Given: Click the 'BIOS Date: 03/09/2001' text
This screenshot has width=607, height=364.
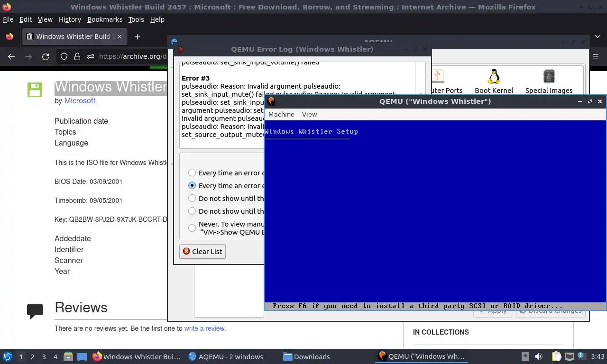Looking at the screenshot, I should [88, 181].
